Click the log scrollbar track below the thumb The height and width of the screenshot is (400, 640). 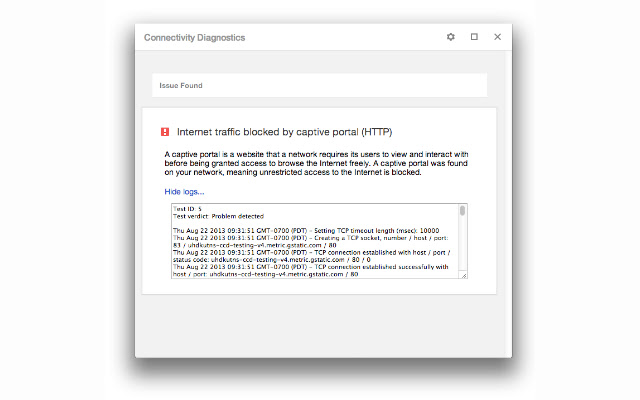(x=462, y=250)
